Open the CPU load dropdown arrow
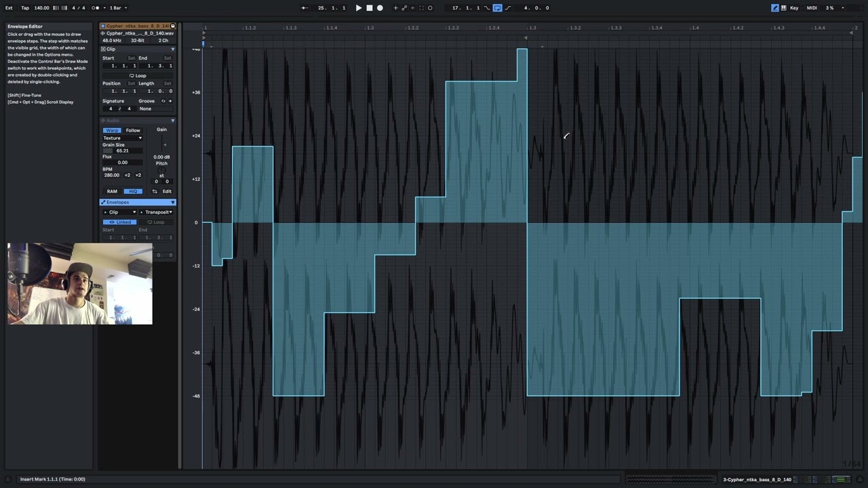Screen dimensions: 868x488 [x=843, y=8]
